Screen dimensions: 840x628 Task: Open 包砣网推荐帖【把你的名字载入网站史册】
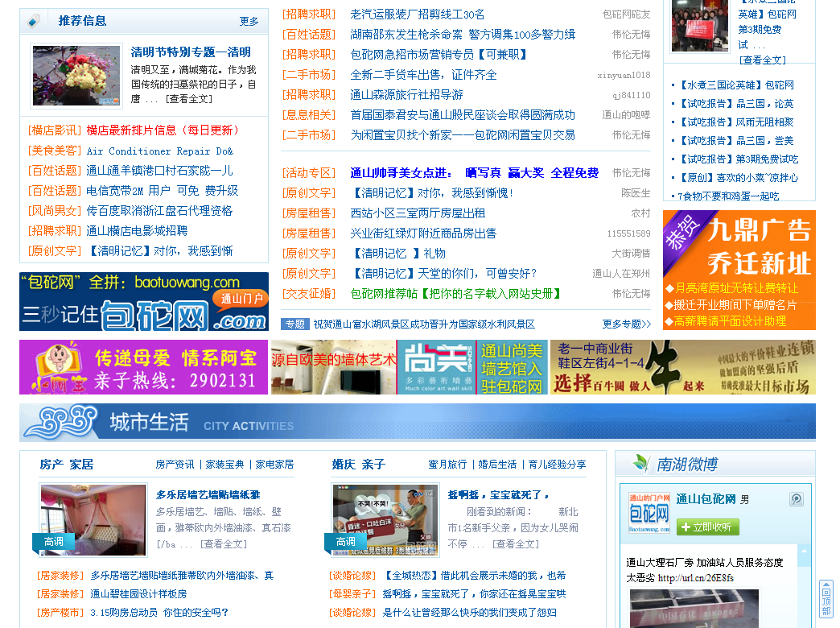(455, 294)
